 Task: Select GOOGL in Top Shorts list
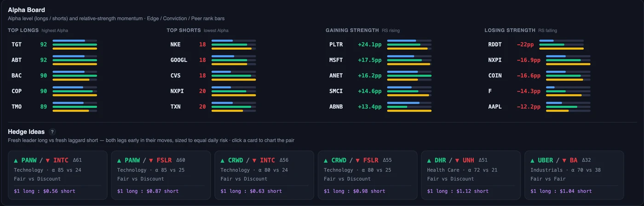[178, 60]
